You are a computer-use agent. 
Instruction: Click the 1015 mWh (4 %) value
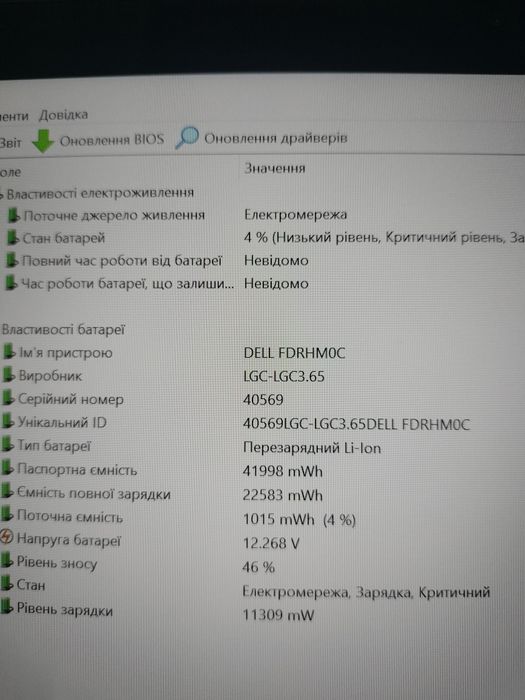(299, 520)
